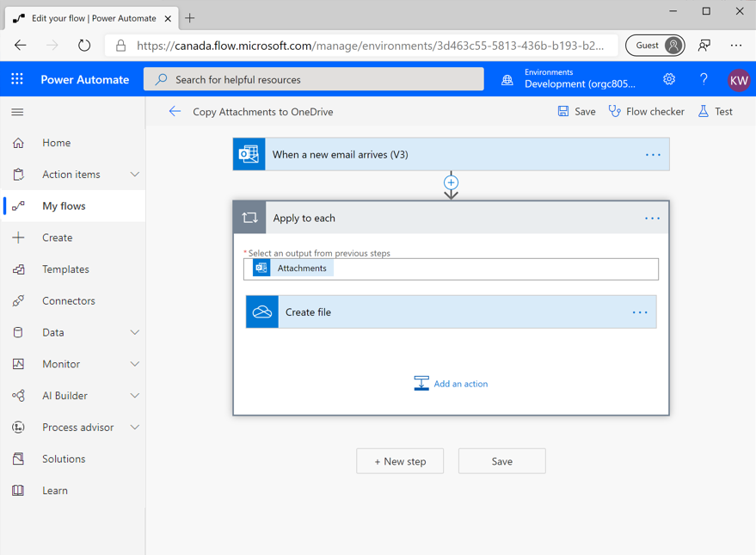Viewport: 756px width, 555px height.
Task: Click the Add an action link
Action: click(451, 384)
